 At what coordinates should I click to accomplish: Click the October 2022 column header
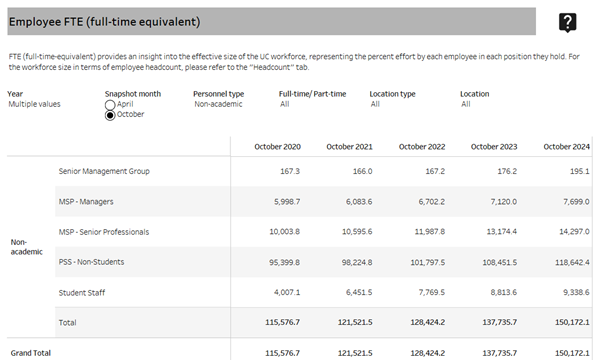(x=422, y=147)
